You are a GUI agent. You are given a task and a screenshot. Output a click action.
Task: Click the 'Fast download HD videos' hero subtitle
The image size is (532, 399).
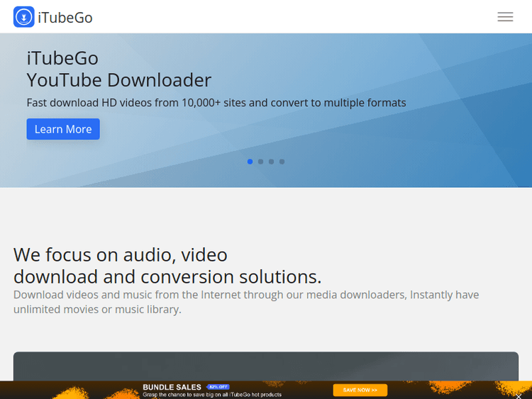216,103
